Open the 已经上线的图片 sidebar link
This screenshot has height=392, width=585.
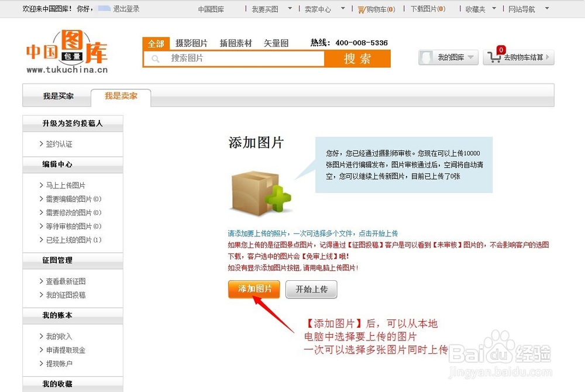(68, 239)
